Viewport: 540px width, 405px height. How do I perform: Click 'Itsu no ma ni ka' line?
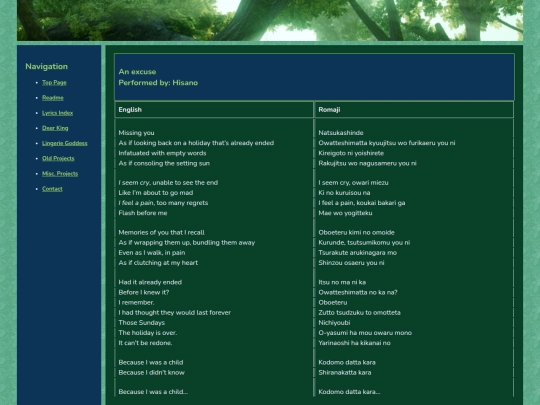342,282
